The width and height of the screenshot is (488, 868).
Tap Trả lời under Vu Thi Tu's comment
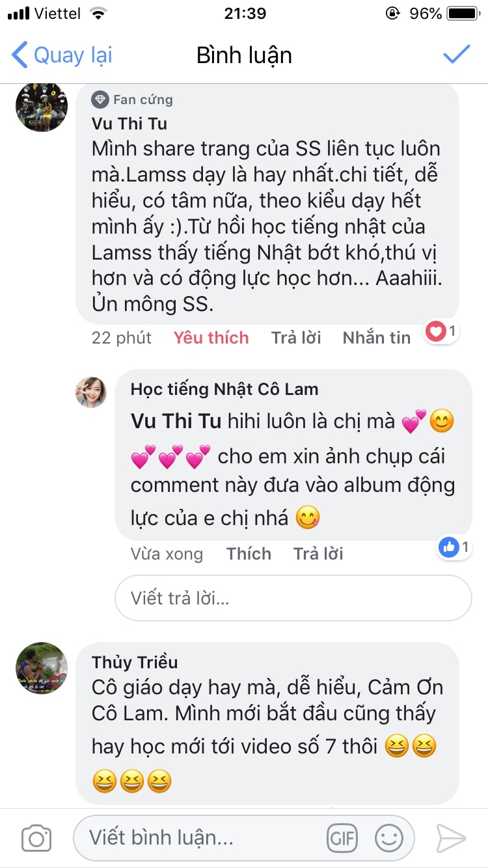tap(296, 338)
